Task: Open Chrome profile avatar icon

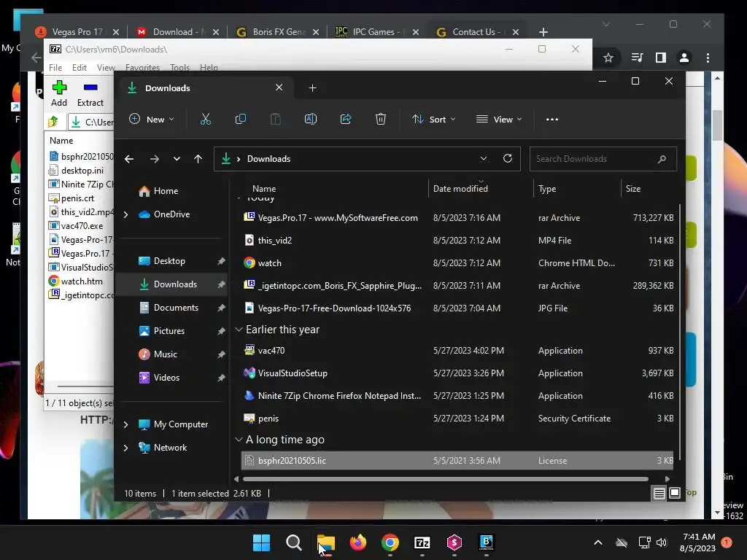Action: (684, 58)
